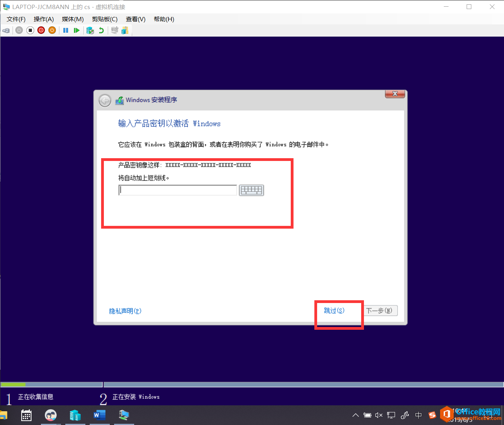This screenshot has height=425, width=504.
Task: Click the pen workspace tray icon
Action: pyautogui.click(x=405, y=415)
